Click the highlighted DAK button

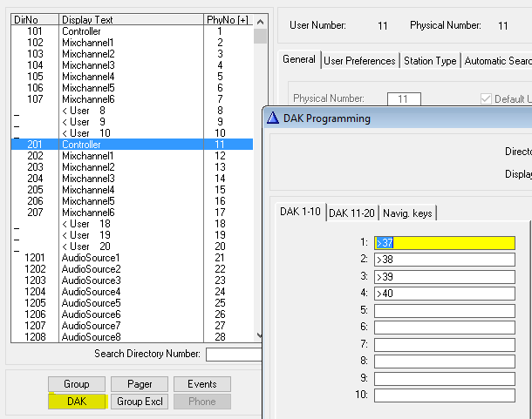(77, 402)
